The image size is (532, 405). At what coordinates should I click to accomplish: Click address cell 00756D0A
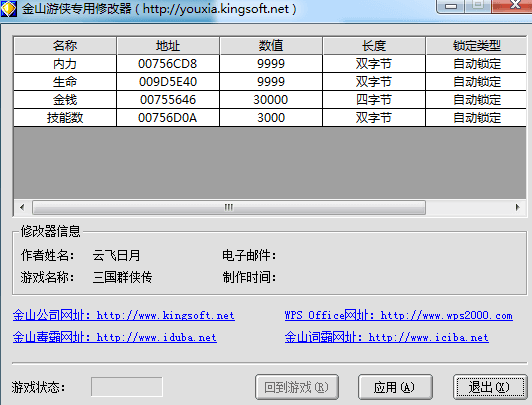168,118
